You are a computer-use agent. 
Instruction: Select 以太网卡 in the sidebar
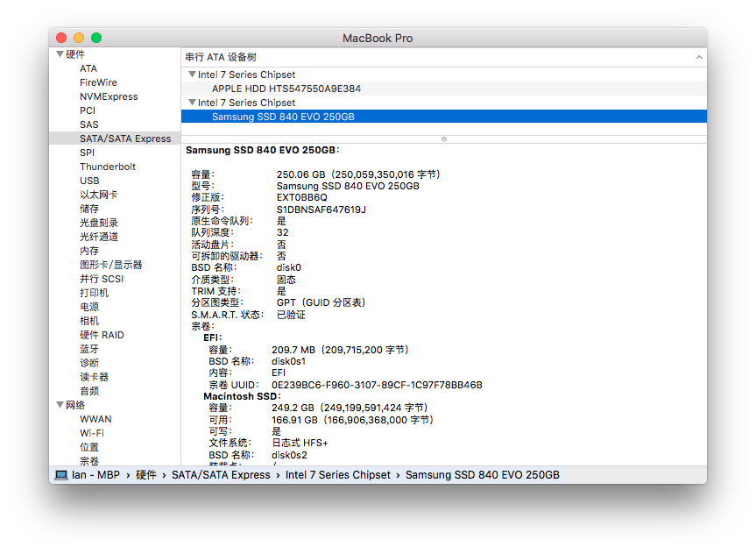[x=98, y=195]
